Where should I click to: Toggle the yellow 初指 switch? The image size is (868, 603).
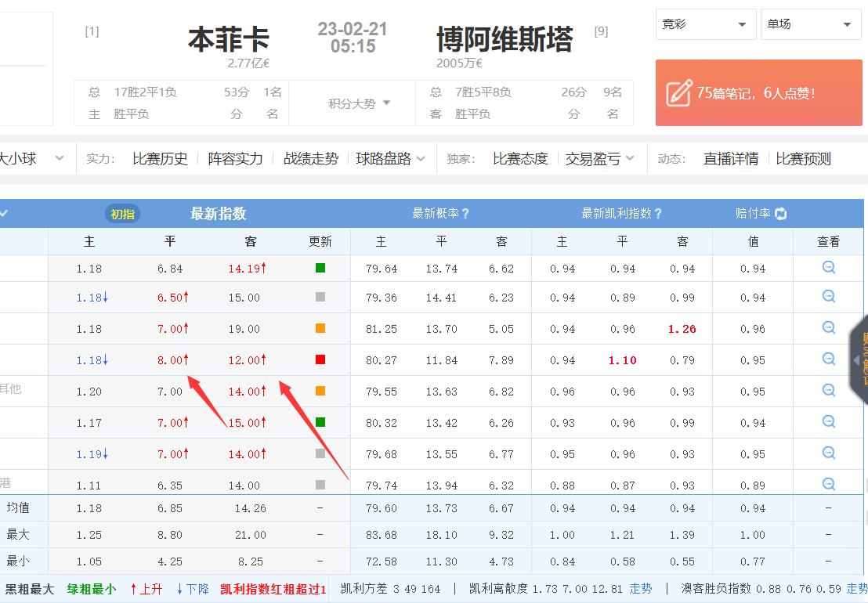pos(122,213)
